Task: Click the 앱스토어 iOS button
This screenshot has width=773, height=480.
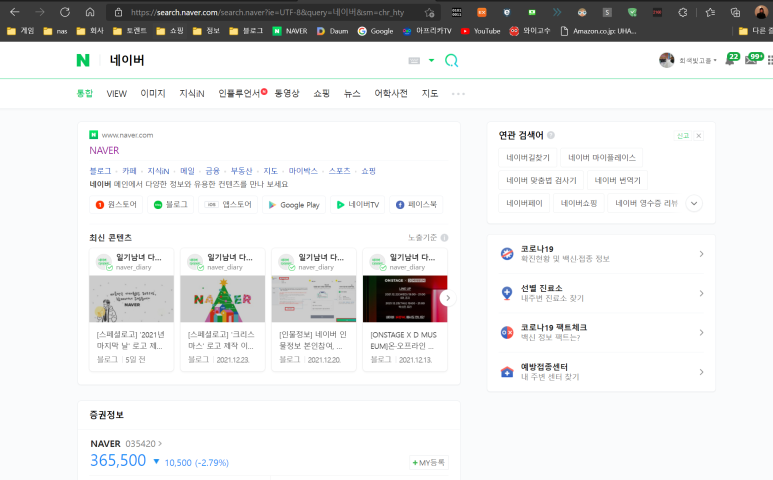Action: 228,205
